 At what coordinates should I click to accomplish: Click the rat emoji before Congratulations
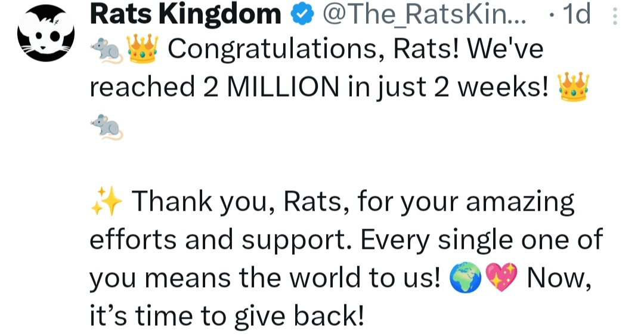pos(106,52)
